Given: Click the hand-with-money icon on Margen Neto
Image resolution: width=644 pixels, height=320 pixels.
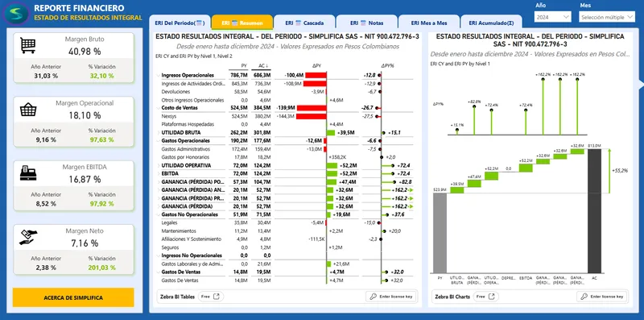Looking at the screenshot, I should pyautogui.click(x=28, y=237).
